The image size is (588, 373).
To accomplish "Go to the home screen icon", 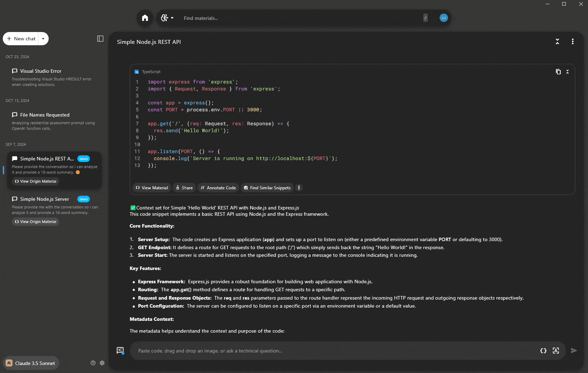I will pyautogui.click(x=145, y=18).
